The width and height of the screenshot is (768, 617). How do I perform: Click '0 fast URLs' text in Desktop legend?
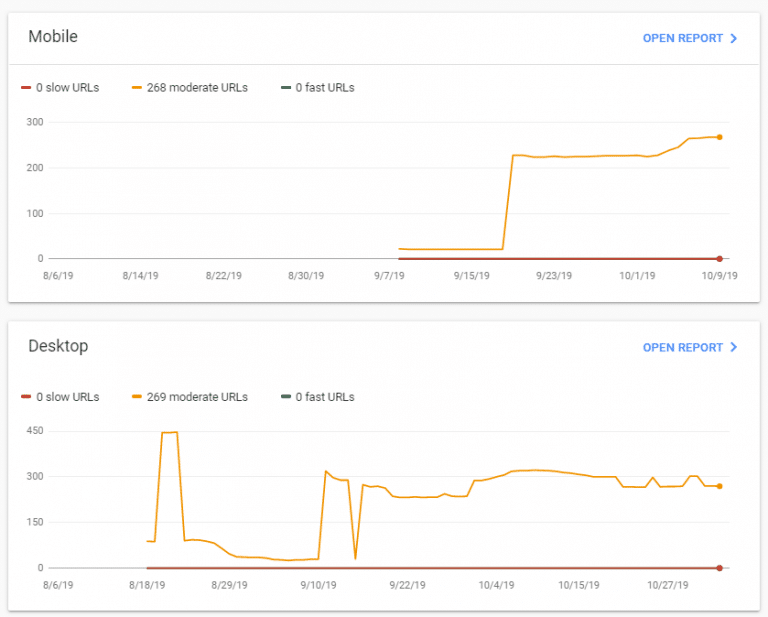click(x=324, y=397)
